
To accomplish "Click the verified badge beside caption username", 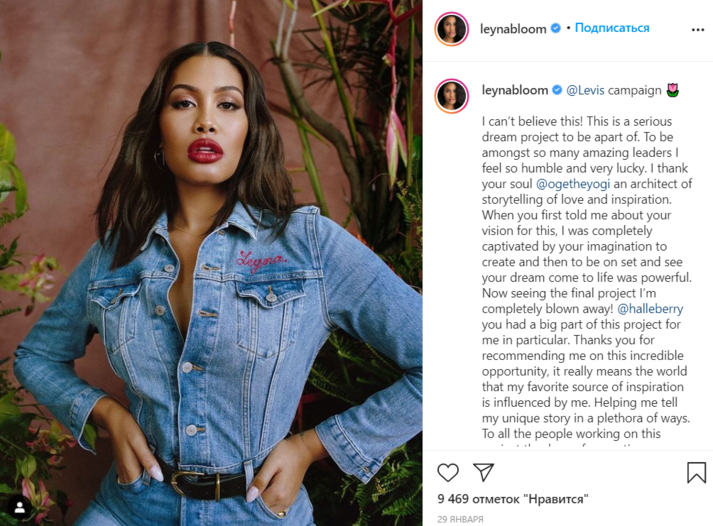I will 557,90.
